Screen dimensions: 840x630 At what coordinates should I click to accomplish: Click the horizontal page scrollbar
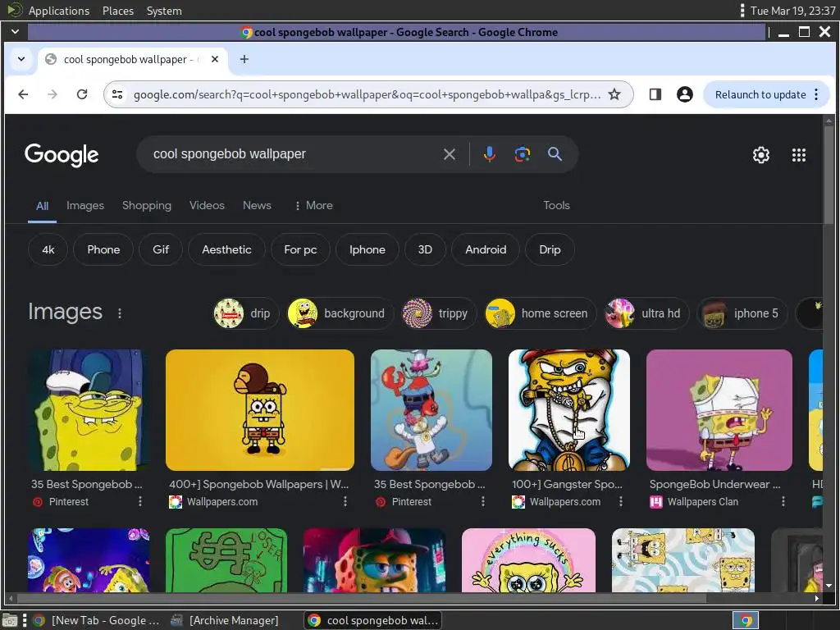click(x=362, y=598)
